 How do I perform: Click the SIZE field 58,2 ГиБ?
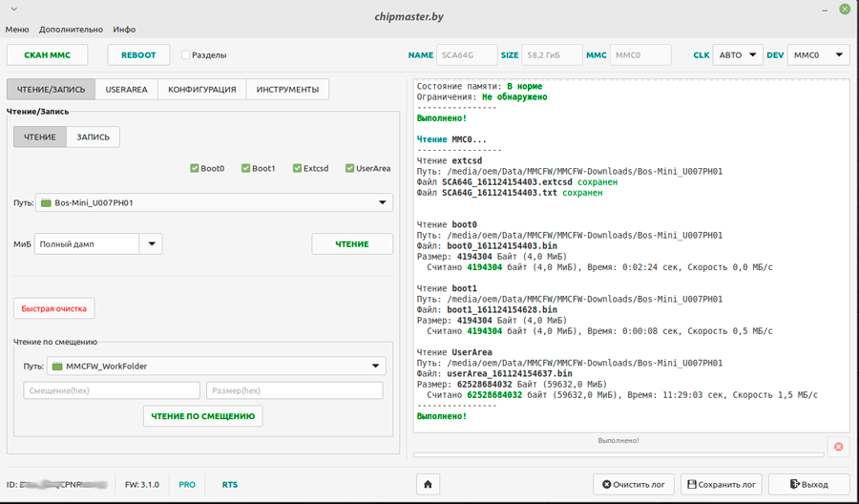553,54
